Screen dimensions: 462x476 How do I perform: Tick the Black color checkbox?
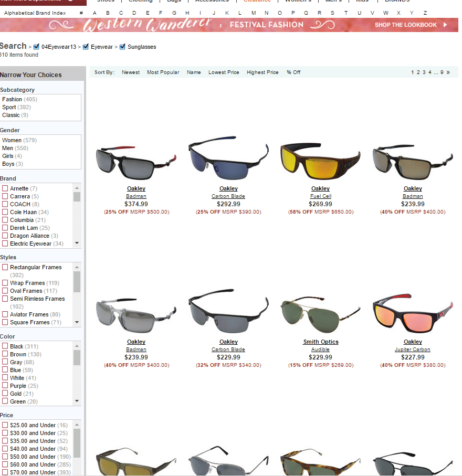(x=5, y=346)
